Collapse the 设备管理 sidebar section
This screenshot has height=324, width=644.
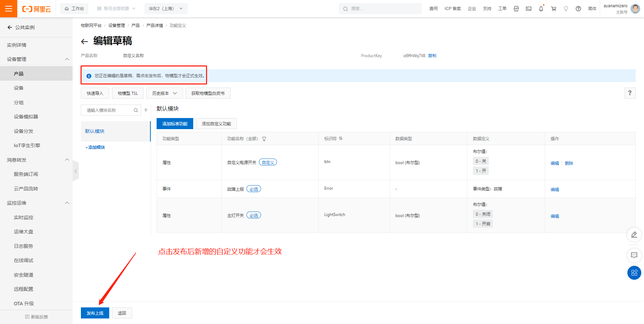[67, 59]
